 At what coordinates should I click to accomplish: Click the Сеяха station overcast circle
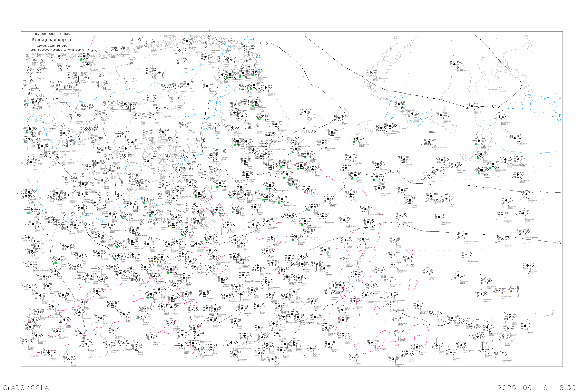(x=472, y=106)
